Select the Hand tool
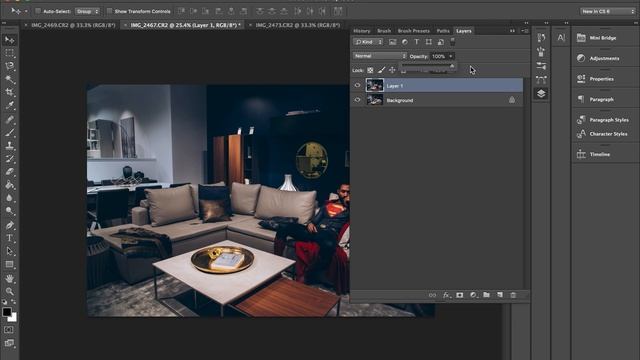The image size is (640, 360). pyautogui.click(x=9, y=278)
